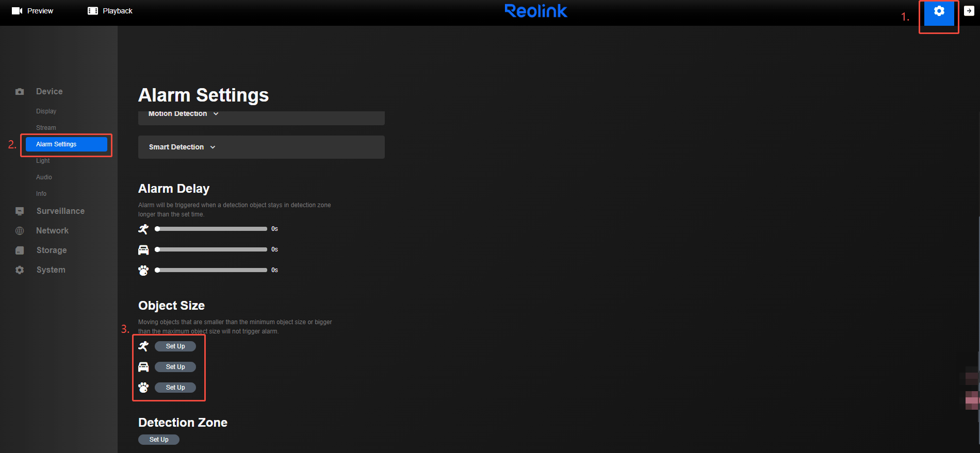
Task: Select Alarm Settings in the sidebar
Action: point(67,144)
